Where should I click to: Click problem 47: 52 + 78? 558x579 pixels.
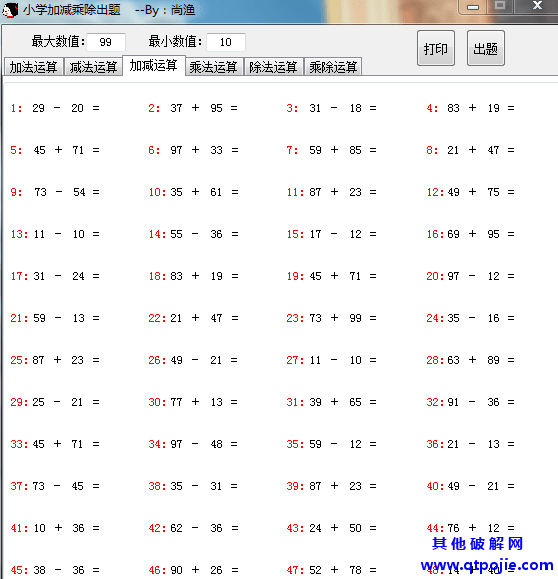pos(331,571)
